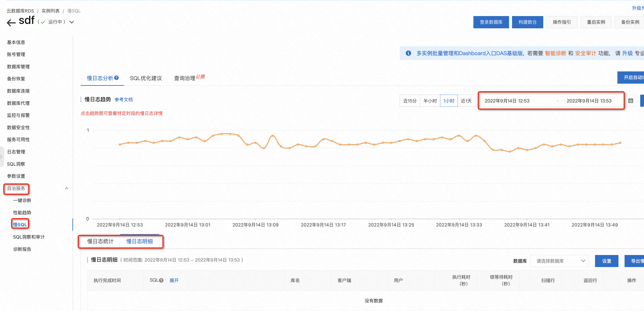
Task: Click the info icon in the DAS notice banner
Action: (x=409, y=53)
